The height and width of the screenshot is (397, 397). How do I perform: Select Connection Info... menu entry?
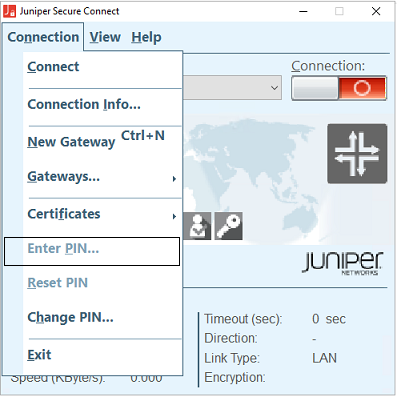[x=102, y=105]
